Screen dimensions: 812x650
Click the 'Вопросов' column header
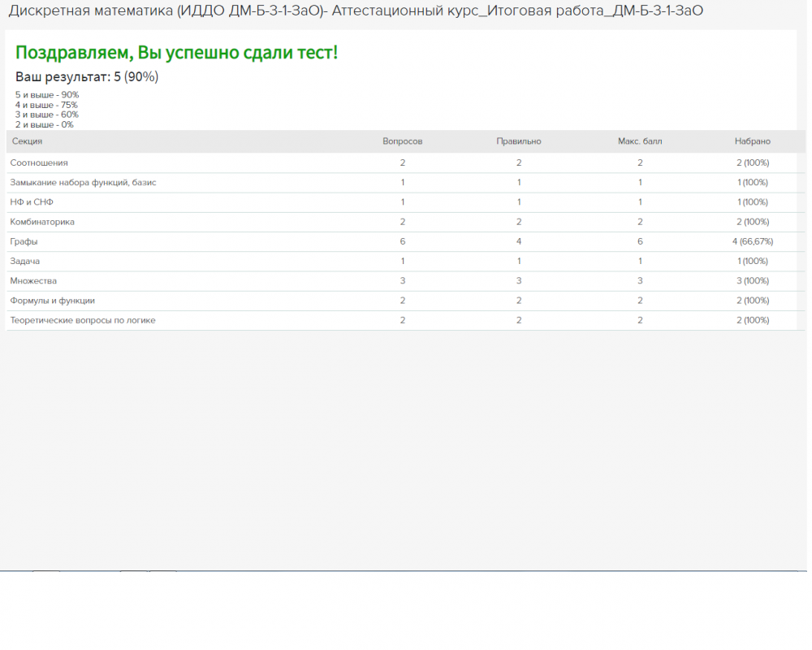coord(403,141)
